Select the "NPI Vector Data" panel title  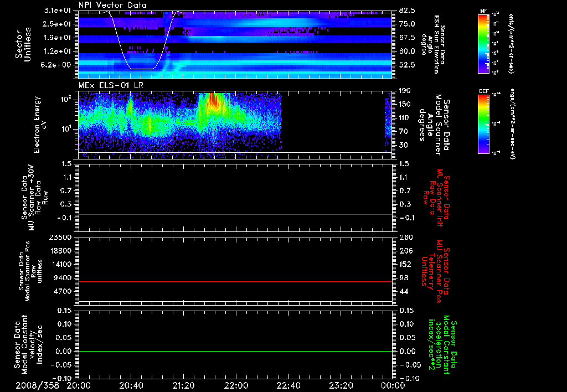(112, 5)
